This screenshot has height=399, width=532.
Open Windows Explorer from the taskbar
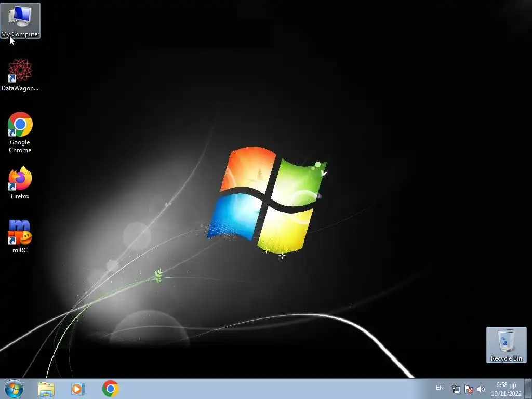click(46, 389)
